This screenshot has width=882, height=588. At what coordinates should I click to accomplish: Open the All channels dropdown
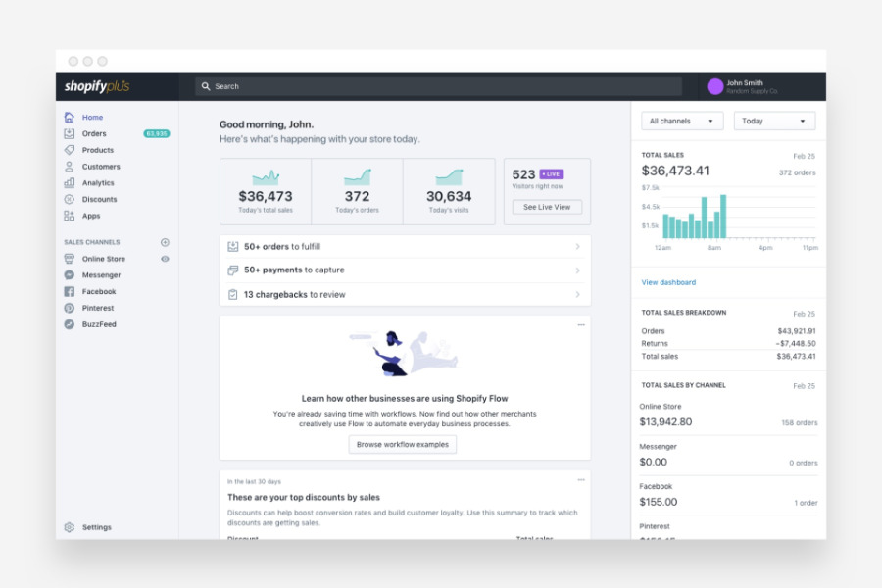(x=683, y=121)
